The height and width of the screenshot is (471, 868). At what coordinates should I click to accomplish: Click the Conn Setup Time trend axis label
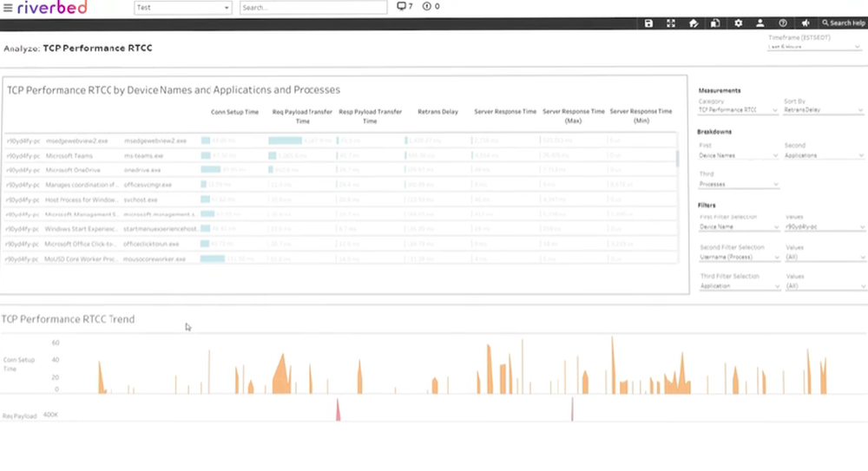19,364
